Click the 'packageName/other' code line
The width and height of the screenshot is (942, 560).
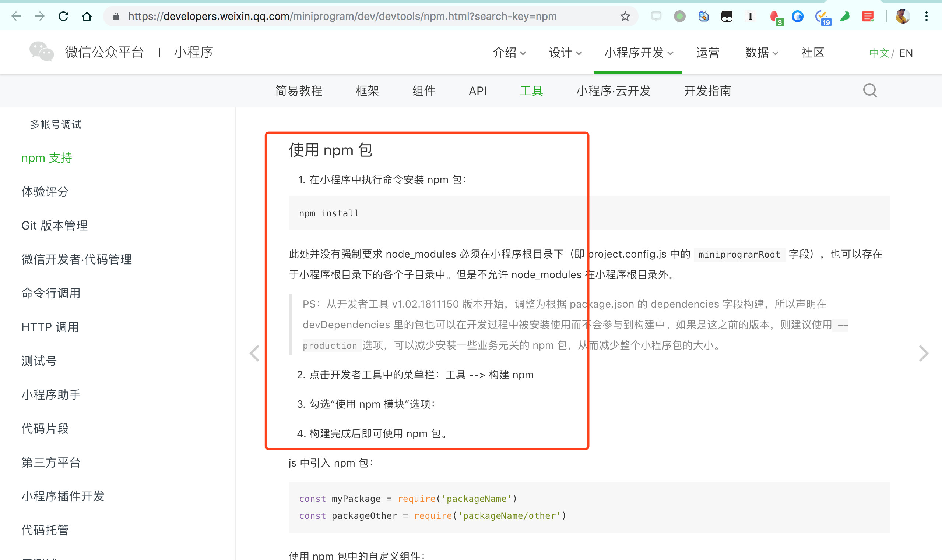click(x=433, y=516)
